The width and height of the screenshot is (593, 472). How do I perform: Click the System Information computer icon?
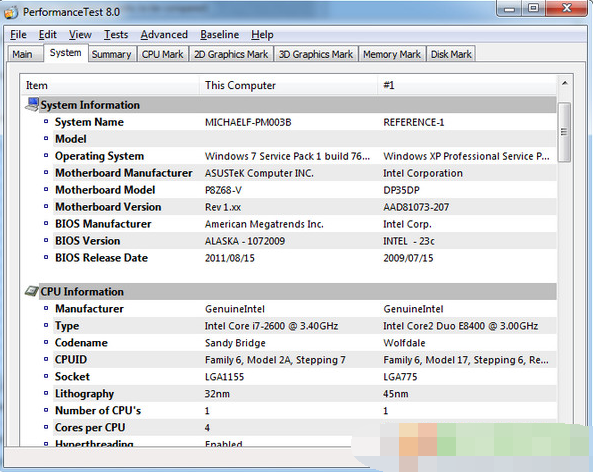pos(32,104)
